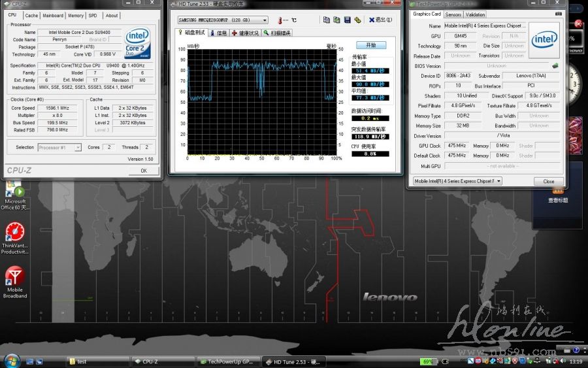Click the battery 69% tray indicator
588x368 pixels.
click(427, 361)
